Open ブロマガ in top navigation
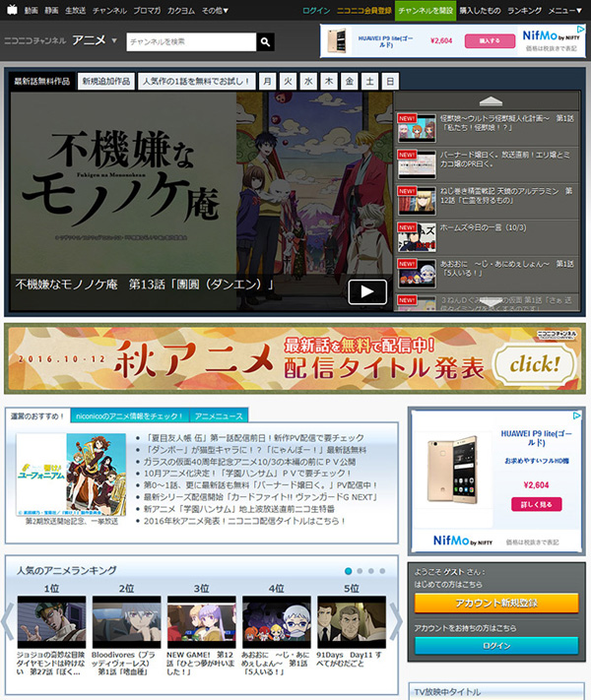This screenshot has width=591, height=700. pyautogui.click(x=147, y=10)
